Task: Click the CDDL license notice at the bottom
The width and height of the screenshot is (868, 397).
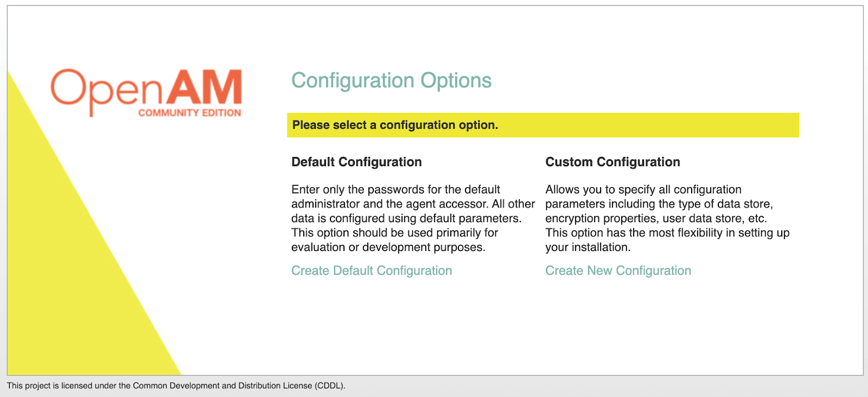Action: click(x=177, y=386)
